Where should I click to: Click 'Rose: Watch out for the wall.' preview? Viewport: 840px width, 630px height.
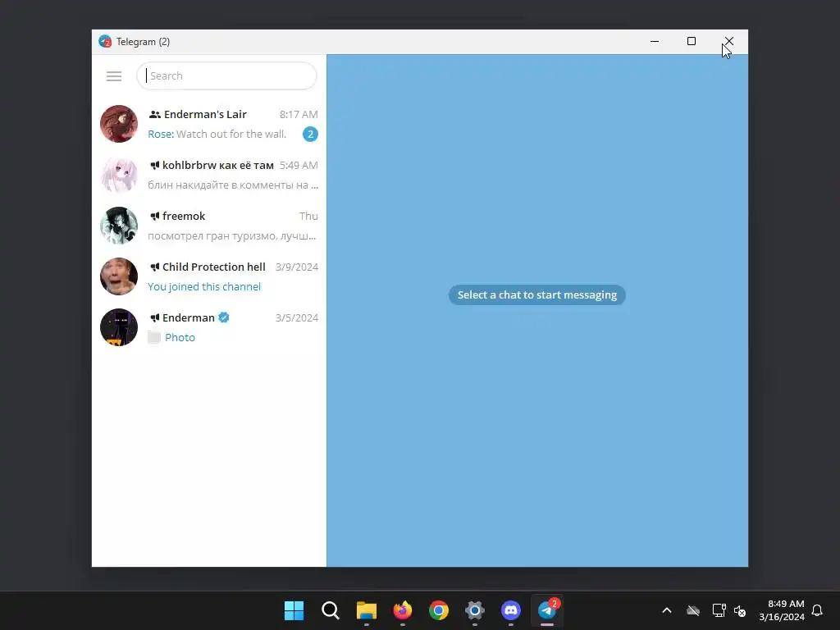click(x=217, y=134)
